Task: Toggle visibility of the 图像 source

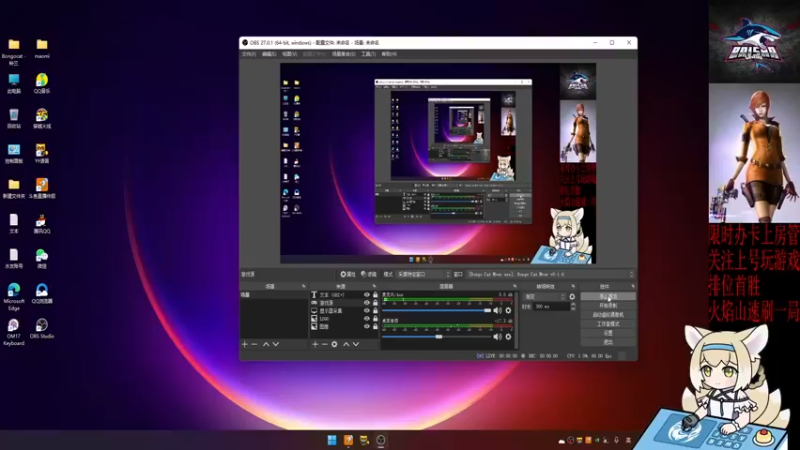Action: pos(366,327)
